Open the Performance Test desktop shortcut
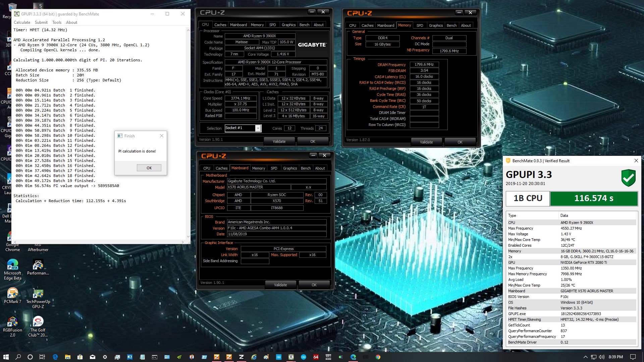The width and height of the screenshot is (644, 362). (38, 267)
